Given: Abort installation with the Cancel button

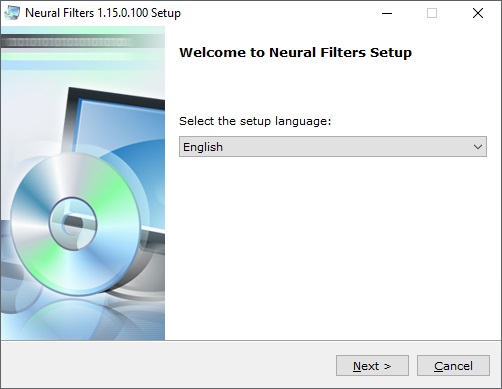Looking at the screenshot, I should point(453,366).
